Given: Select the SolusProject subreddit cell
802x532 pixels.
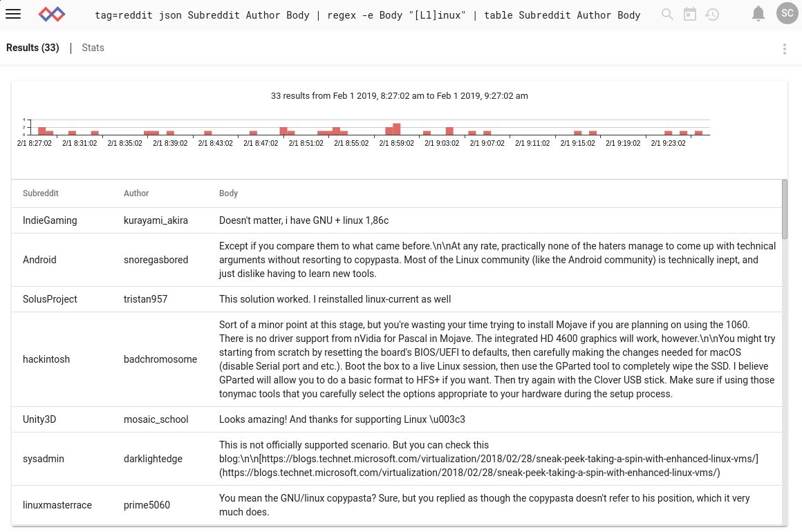Looking at the screenshot, I should pyautogui.click(x=50, y=299).
